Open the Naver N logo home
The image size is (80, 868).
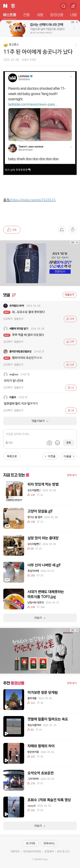tap(5, 6)
